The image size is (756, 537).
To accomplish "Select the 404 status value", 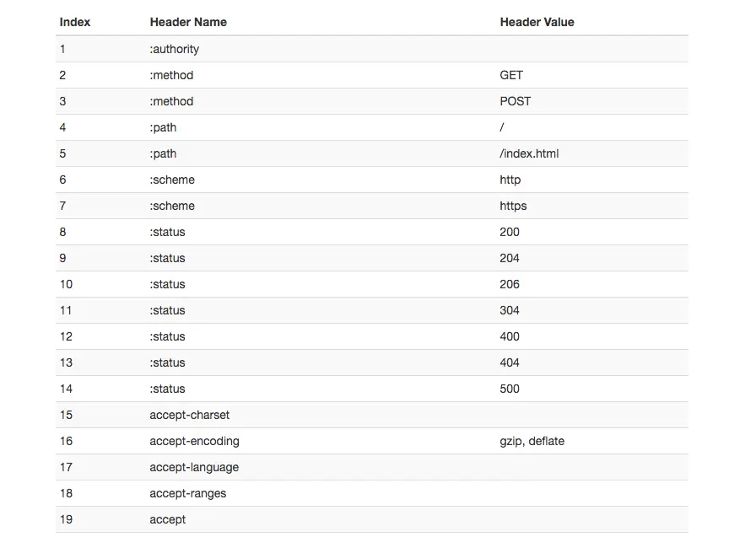I will tap(510, 362).
